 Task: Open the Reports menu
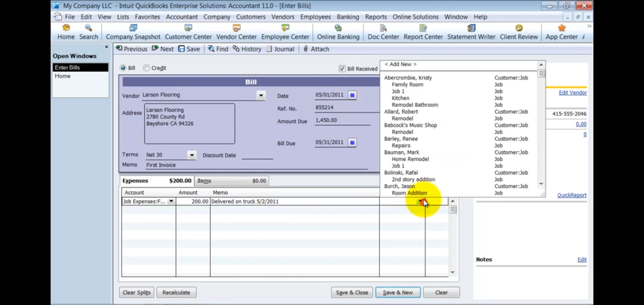coord(376,17)
